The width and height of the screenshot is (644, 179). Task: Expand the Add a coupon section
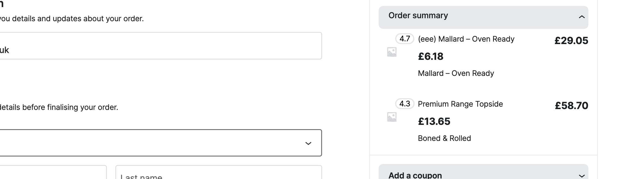(483, 172)
